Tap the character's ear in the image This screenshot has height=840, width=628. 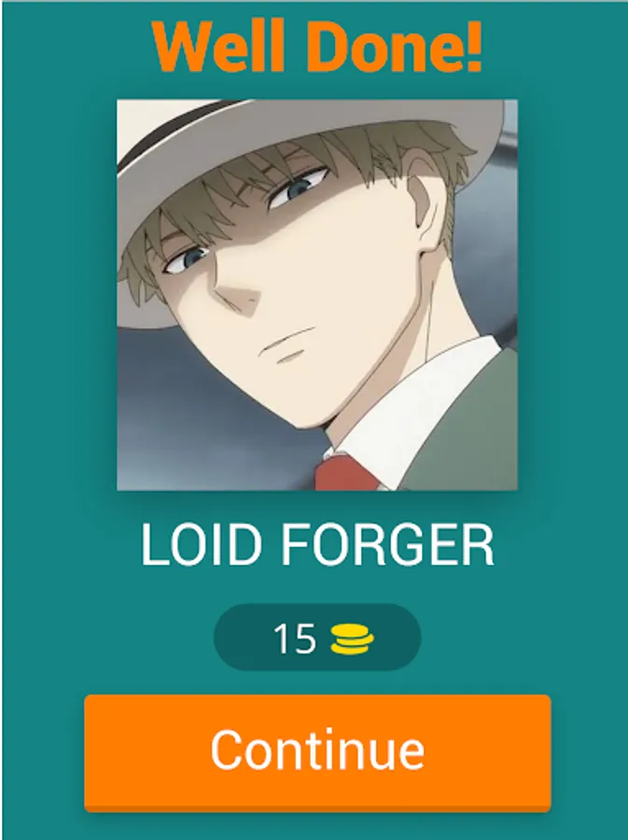point(428,215)
